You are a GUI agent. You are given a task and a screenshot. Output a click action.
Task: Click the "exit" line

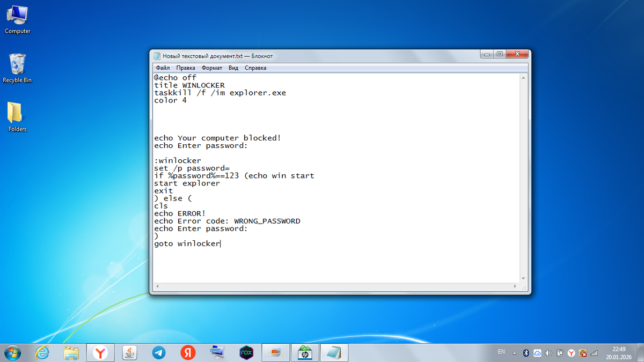163,190
